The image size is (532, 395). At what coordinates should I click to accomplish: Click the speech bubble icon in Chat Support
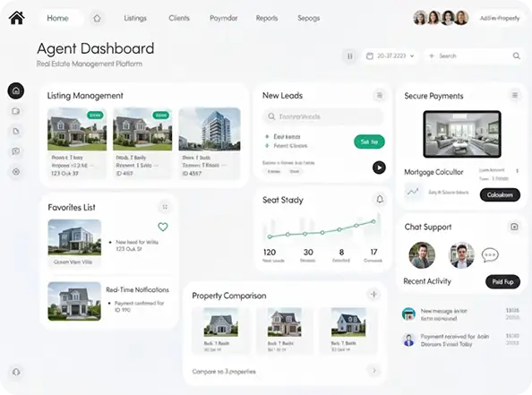point(490,255)
